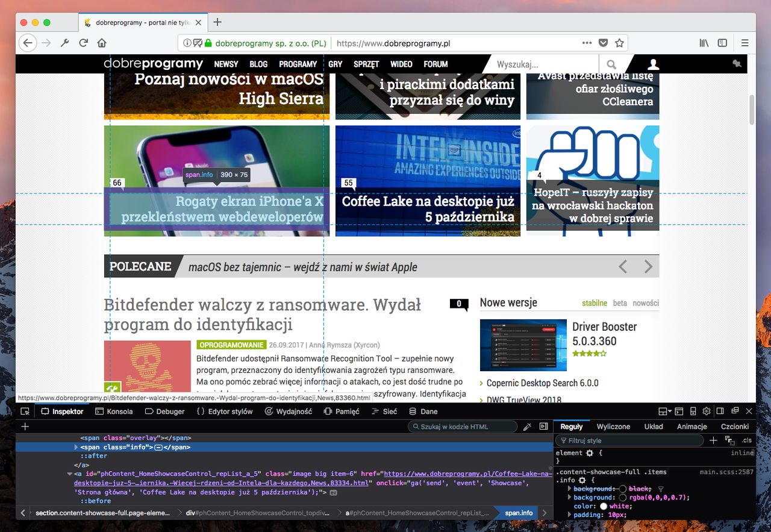This screenshot has height=532, width=771.
Task: Go to previous polecane slide
Action: tap(623, 266)
